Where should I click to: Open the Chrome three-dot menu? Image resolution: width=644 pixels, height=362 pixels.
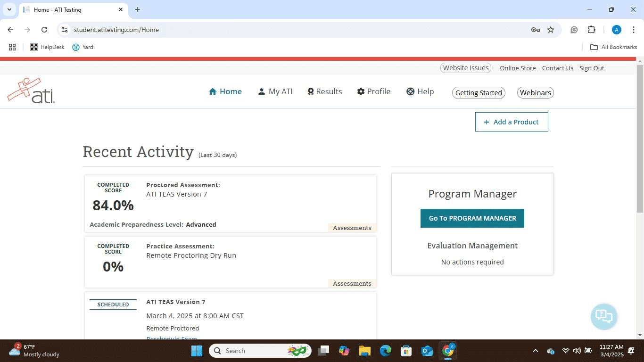point(633,30)
